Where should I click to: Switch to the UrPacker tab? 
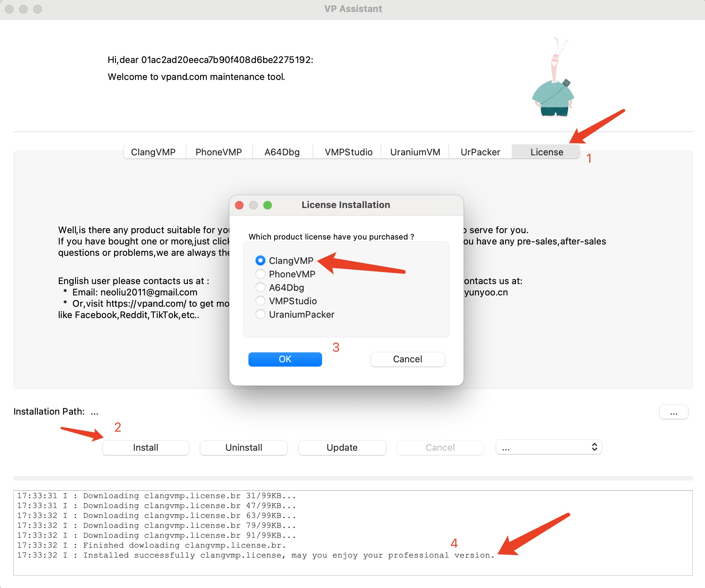point(480,152)
